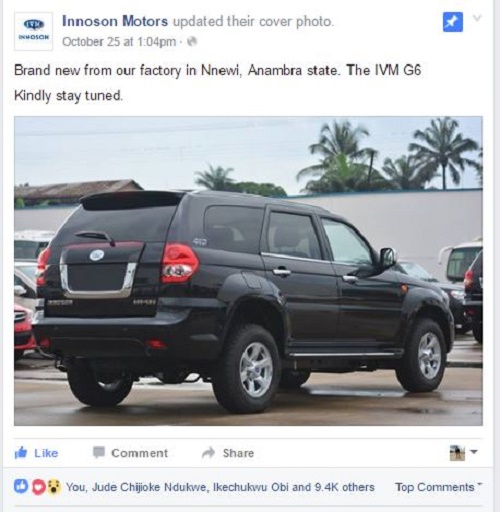The height and width of the screenshot is (512, 500).
Task: Open the Innoson Motors page name link
Action: pos(115,21)
